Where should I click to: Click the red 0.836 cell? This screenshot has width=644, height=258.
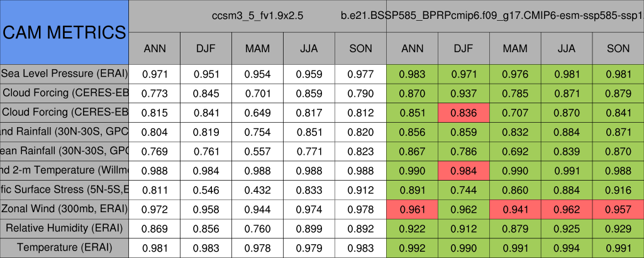464,113
